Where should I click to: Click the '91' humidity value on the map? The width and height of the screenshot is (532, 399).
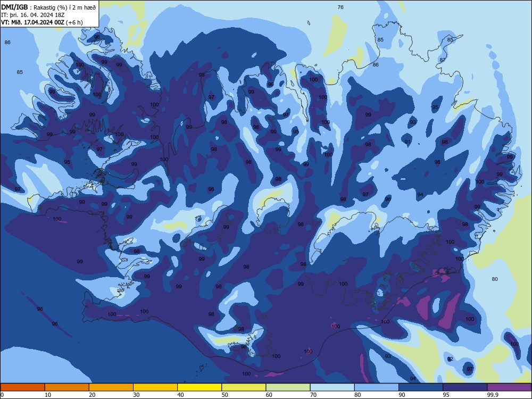tap(408, 142)
